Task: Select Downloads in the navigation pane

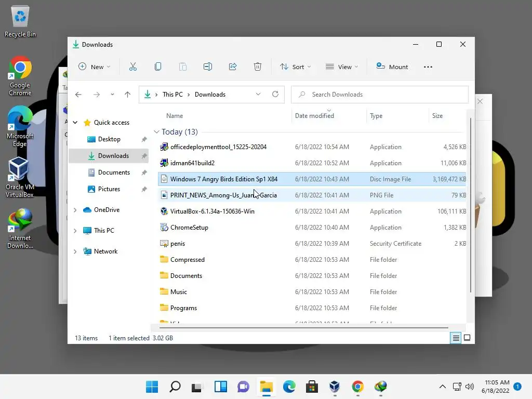Action: click(109, 156)
